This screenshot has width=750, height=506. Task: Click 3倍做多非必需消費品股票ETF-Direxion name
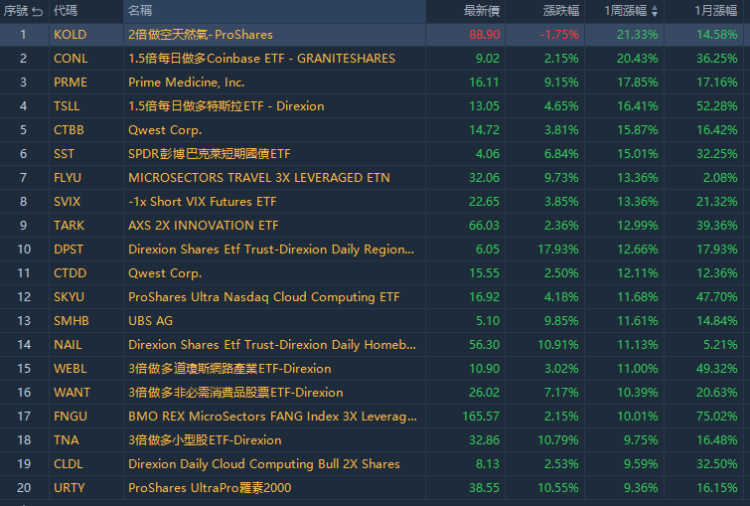click(235, 393)
